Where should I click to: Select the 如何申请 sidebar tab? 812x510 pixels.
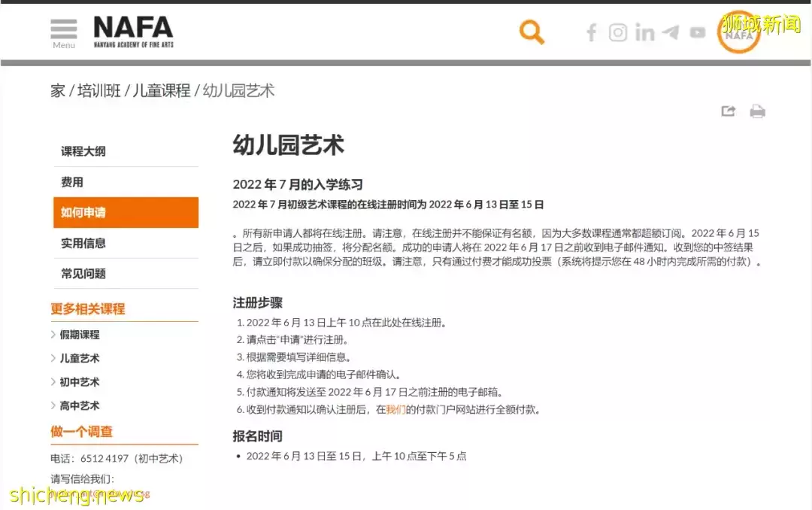[83, 213]
